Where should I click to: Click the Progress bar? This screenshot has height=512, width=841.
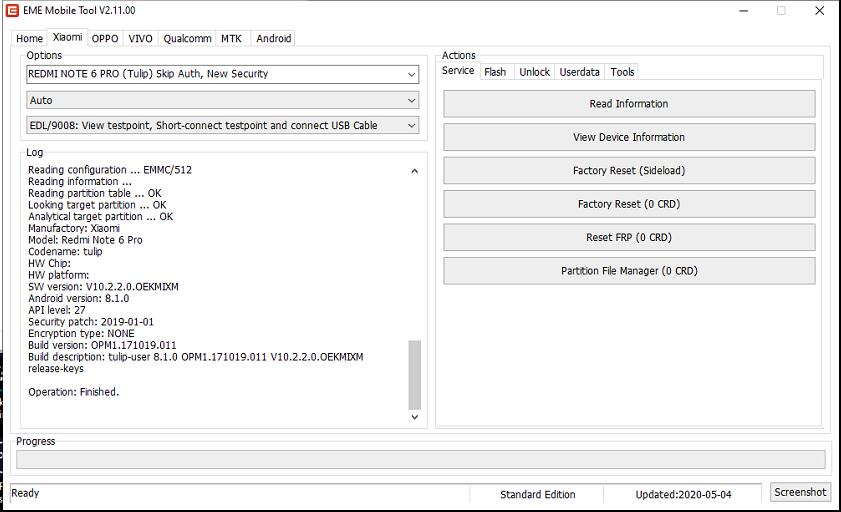click(420, 459)
